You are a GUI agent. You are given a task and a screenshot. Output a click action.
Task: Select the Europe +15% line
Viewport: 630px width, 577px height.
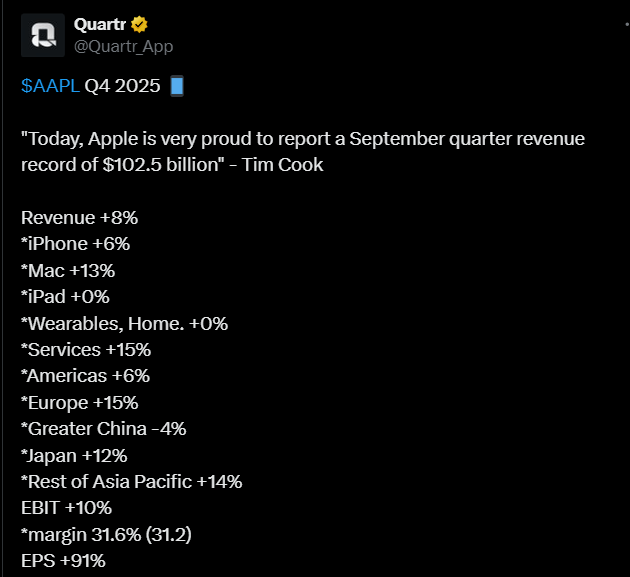tap(79, 402)
